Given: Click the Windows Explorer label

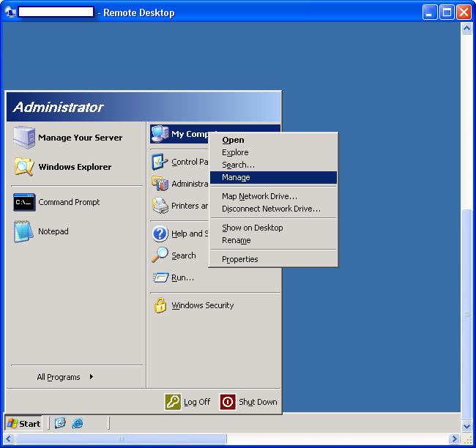Looking at the screenshot, I should (x=75, y=167).
